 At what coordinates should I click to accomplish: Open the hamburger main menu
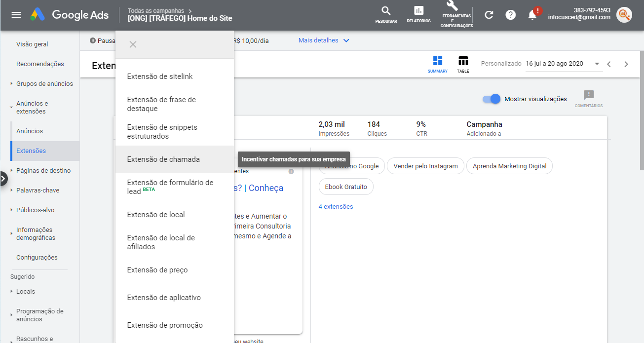[16, 15]
